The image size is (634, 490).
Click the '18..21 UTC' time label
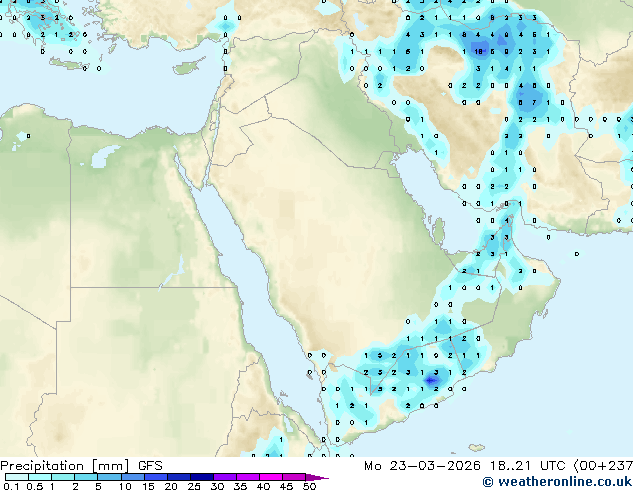(x=527, y=466)
